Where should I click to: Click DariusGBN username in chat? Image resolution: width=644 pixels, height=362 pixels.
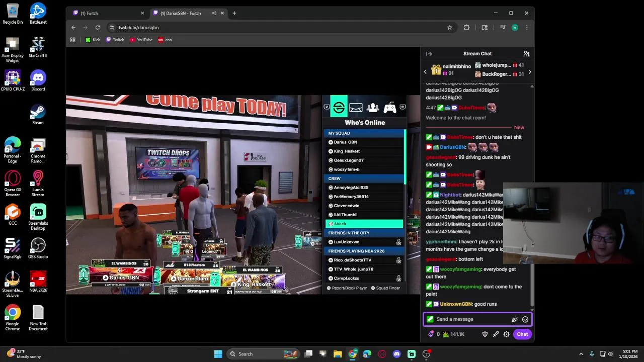point(452,147)
